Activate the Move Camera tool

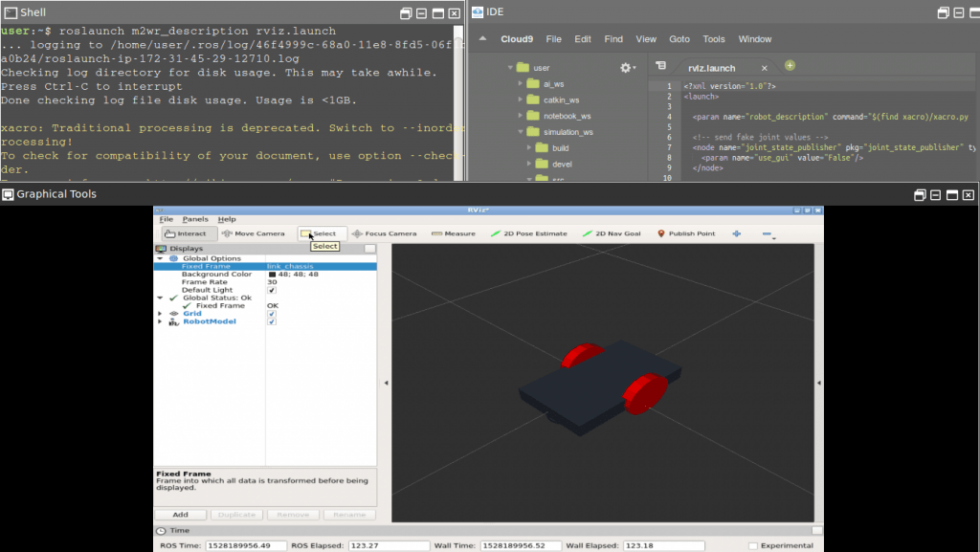[253, 233]
